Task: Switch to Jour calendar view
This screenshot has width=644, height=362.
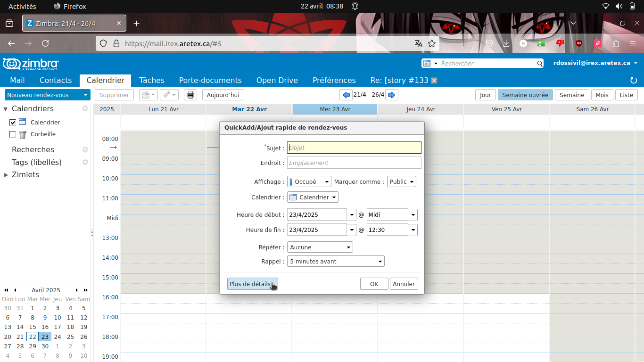Action: (x=486, y=95)
